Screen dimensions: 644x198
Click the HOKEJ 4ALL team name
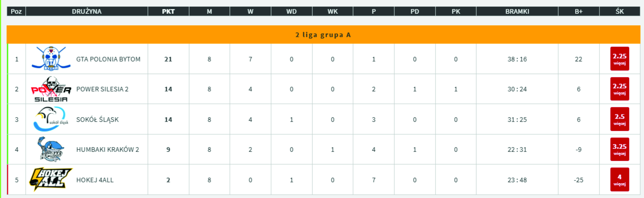[95, 180]
